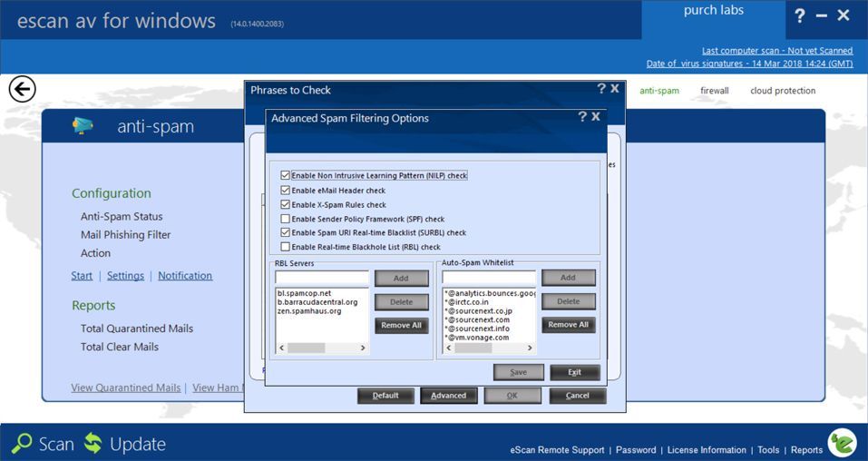Open eScan Remote Support link

[558, 450]
